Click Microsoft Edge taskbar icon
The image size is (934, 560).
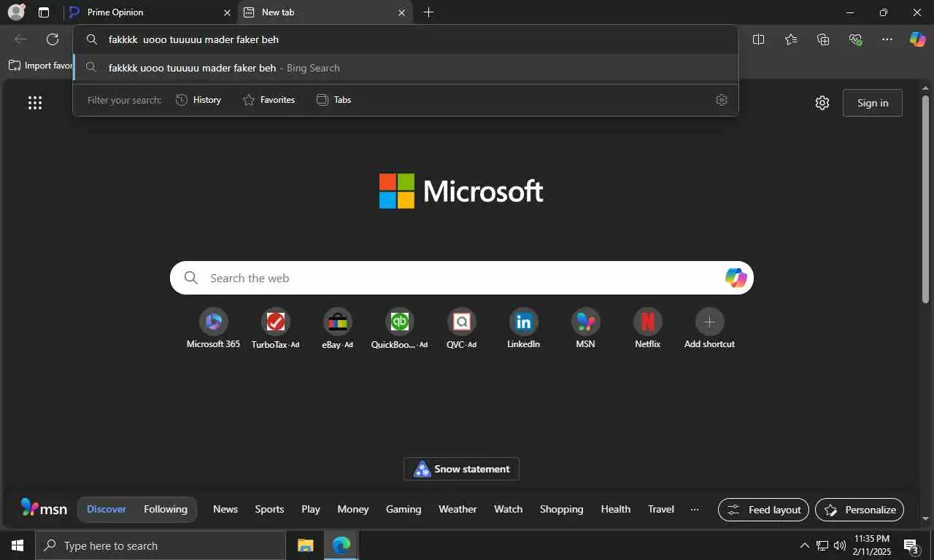(341, 545)
